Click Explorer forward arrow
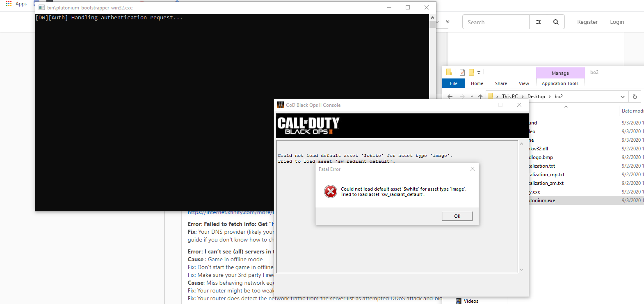Viewport: 644px width, 304px height. coord(462,97)
